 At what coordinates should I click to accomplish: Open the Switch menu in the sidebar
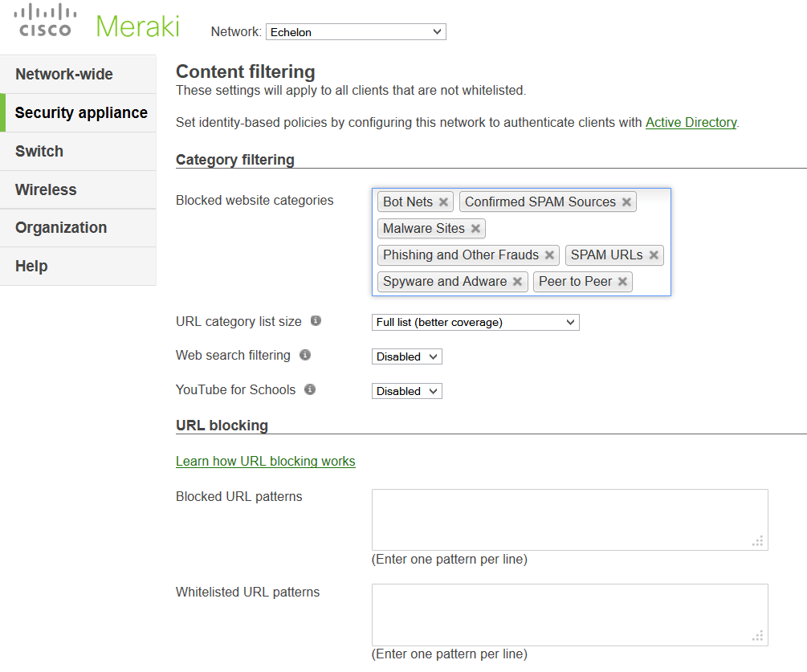[x=39, y=152]
